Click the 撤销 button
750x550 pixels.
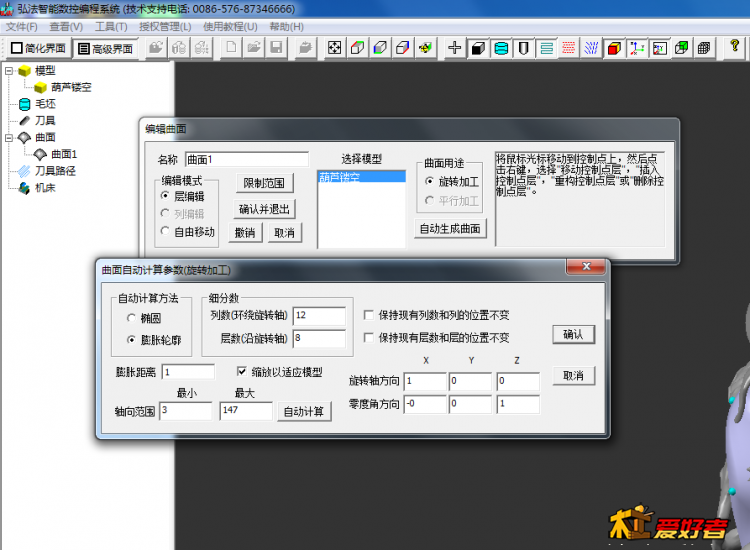pos(245,233)
